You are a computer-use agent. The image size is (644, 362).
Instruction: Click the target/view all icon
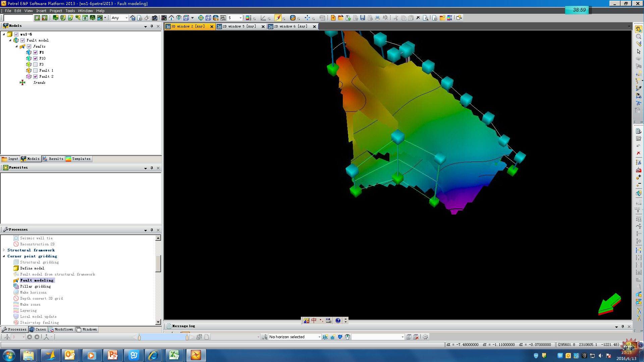[201, 18]
